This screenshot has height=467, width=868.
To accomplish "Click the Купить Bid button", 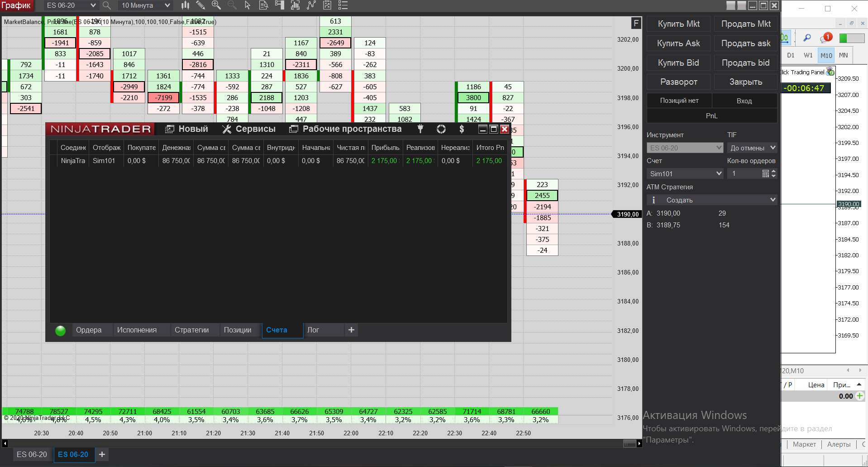I will 679,63.
